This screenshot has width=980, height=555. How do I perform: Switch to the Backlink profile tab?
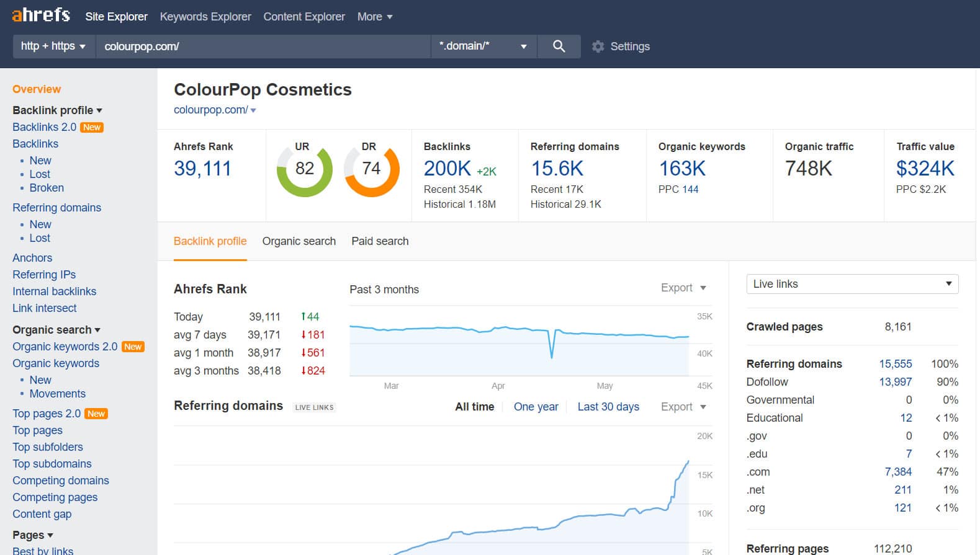click(x=210, y=241)
